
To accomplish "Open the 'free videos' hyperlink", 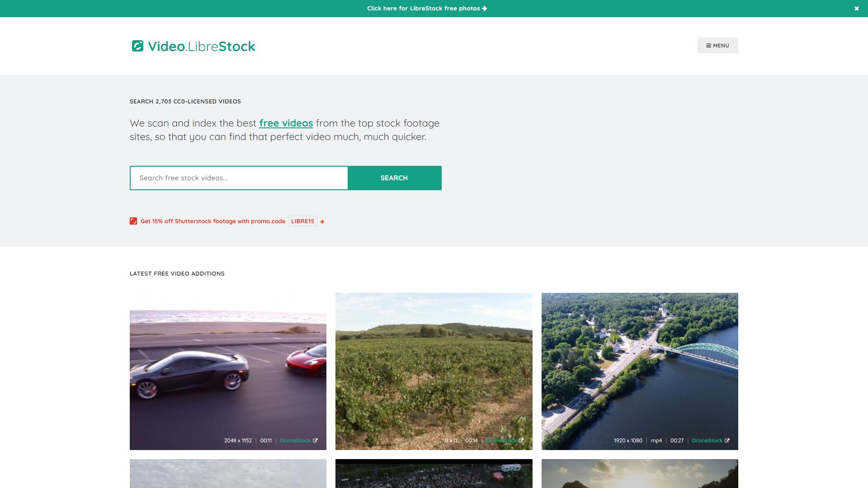I will coord(286,123).
